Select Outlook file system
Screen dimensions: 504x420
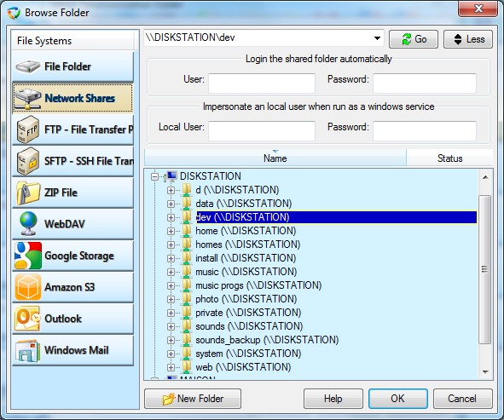(x=73, y=319)
